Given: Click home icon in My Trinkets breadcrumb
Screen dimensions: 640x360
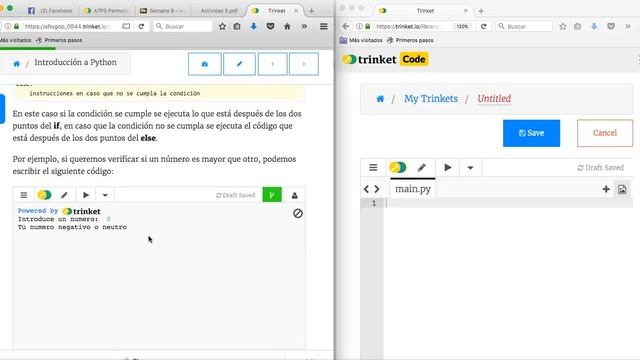Looking at the screenshot, I should 380,99.
